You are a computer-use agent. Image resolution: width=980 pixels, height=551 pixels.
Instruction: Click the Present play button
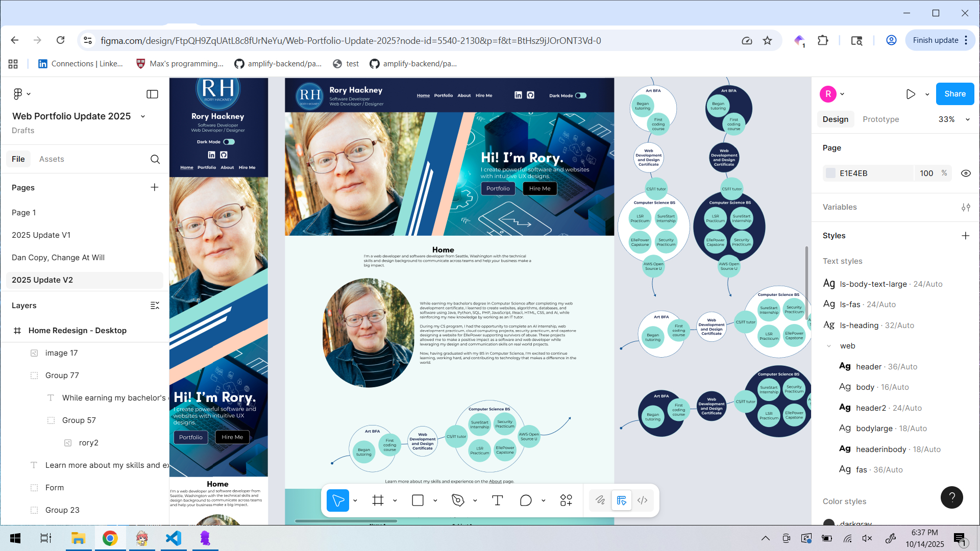[x=911, y=94]
